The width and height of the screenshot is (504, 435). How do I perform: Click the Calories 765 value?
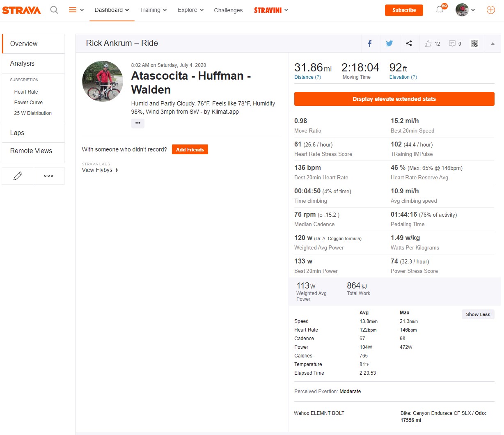[x=364, y=356]
